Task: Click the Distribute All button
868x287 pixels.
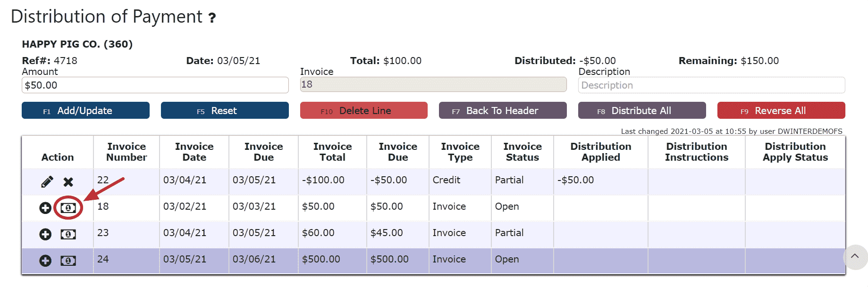Action: tap(641, 111)
